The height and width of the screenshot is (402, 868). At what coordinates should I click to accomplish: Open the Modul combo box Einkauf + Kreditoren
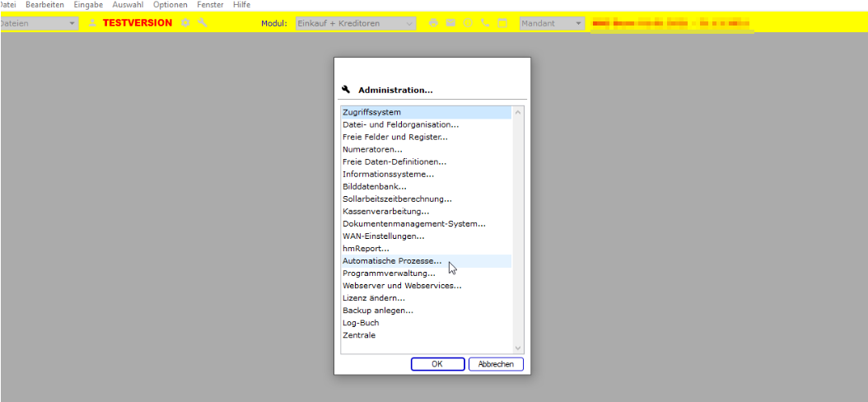click(355, 23)
